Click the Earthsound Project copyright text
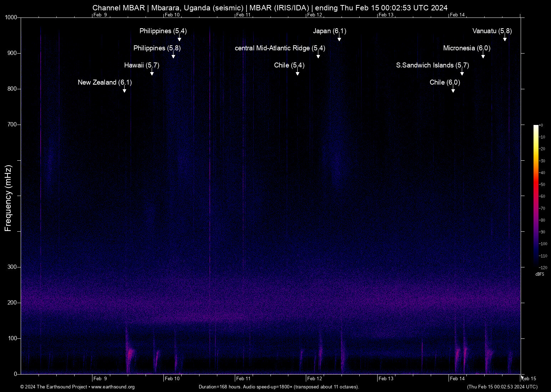This screenshot has height=392, width=551. [x=54, y=387]
